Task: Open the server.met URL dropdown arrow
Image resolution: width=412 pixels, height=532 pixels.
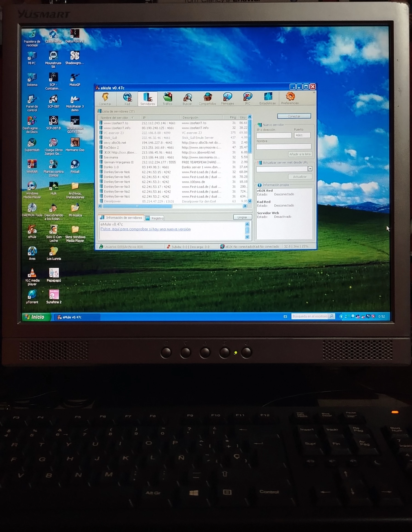Action: (310, 169)
